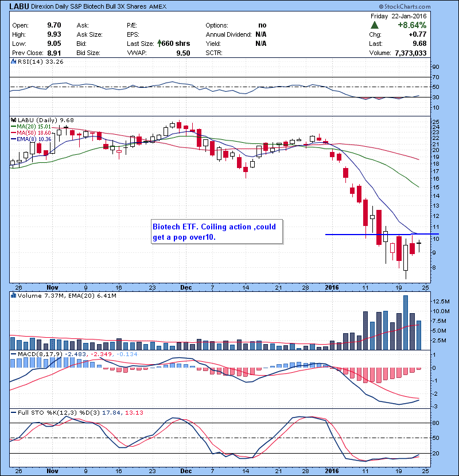Click the Last value 9.68 in the header
This screenshot has width=459, height=476.
(x=419, y=44)
